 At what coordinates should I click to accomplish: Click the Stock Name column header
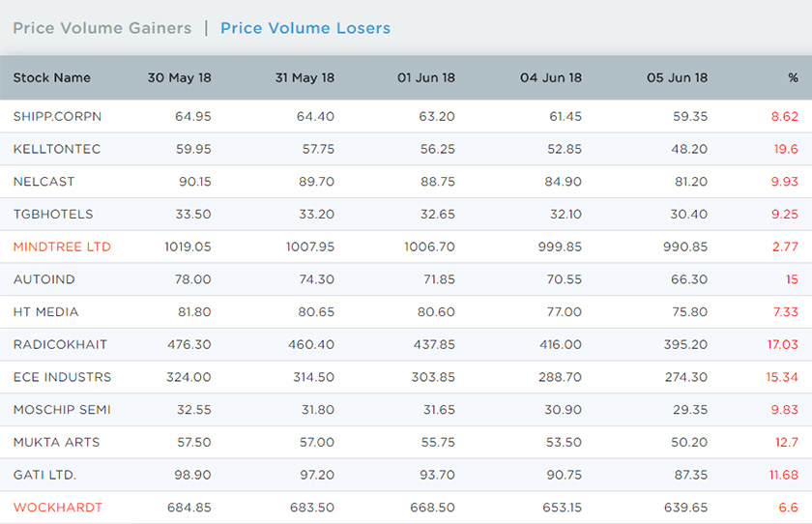click(52, 77)
